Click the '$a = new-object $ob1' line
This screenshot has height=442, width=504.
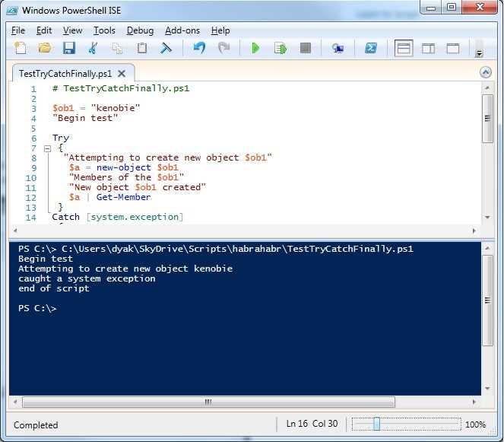pos(123,167)
